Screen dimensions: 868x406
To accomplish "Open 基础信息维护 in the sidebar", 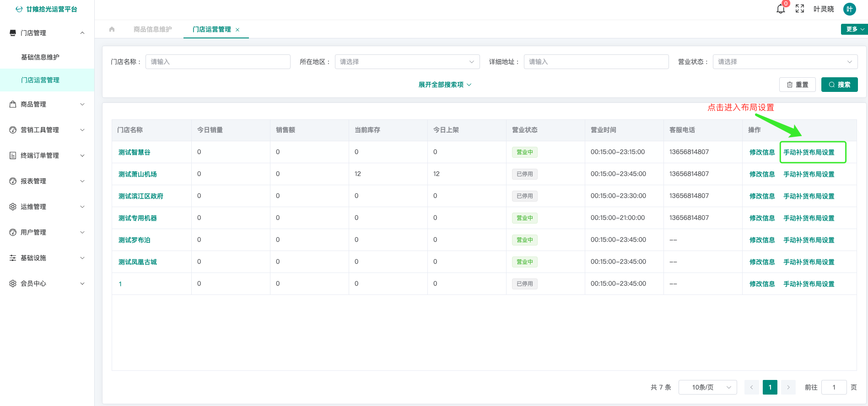I will point(47,57).
